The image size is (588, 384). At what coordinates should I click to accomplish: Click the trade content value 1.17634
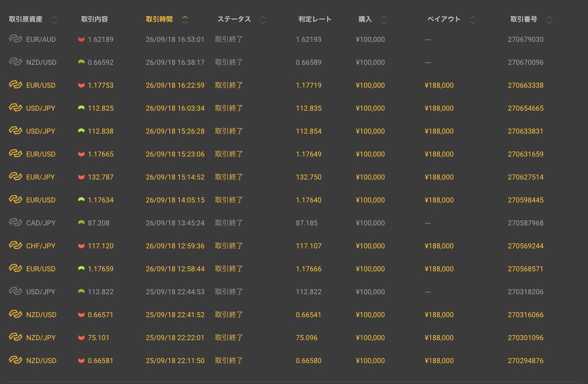tap(101, 200)
